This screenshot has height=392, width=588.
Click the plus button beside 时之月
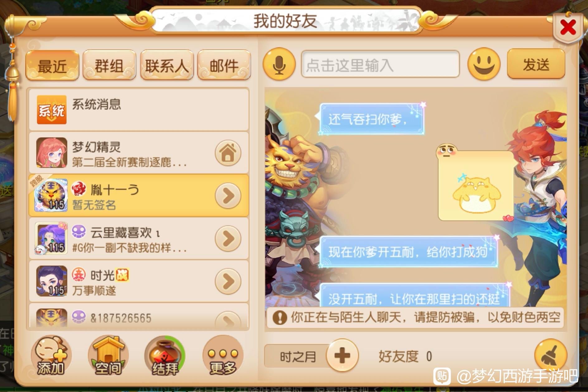pyautogui.click(x=342, y=355)
